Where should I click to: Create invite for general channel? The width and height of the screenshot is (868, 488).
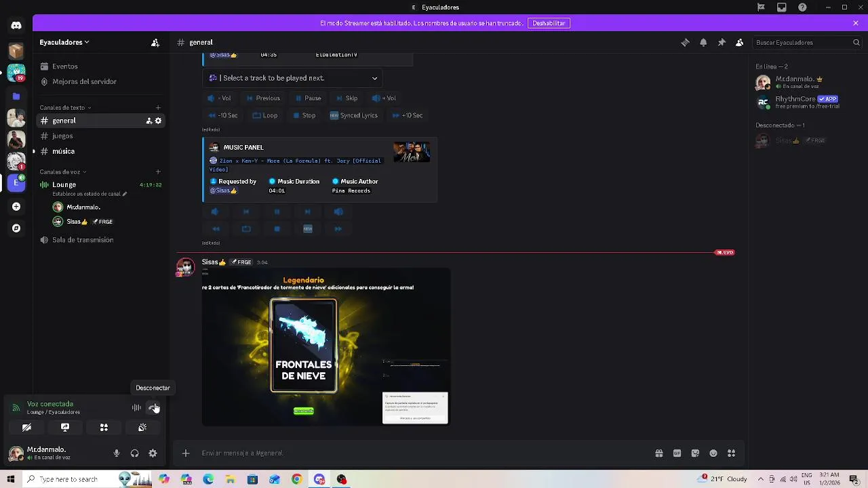point(149,121)
